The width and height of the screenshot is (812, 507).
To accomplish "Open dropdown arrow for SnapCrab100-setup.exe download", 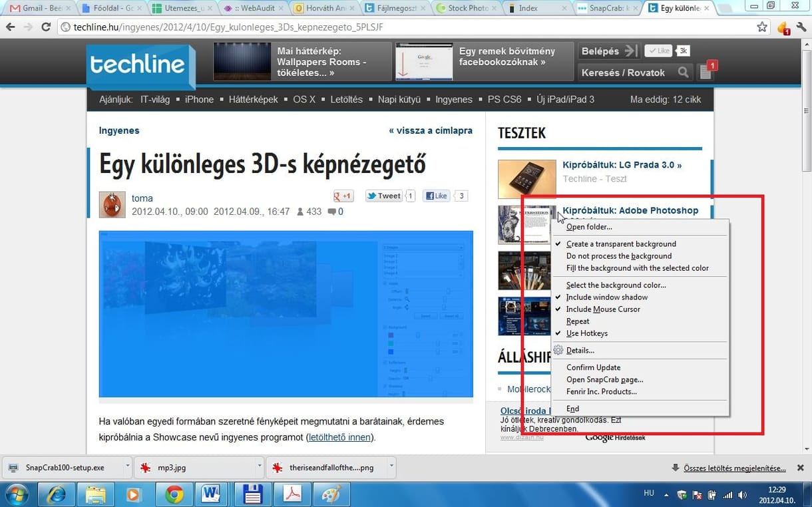I will click(127, 467).
